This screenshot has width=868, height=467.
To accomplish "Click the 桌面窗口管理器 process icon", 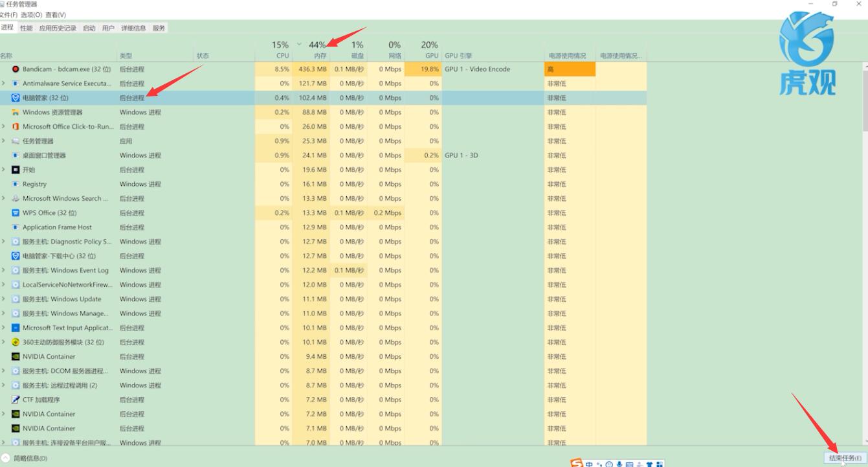I will [x=16, y=155].
